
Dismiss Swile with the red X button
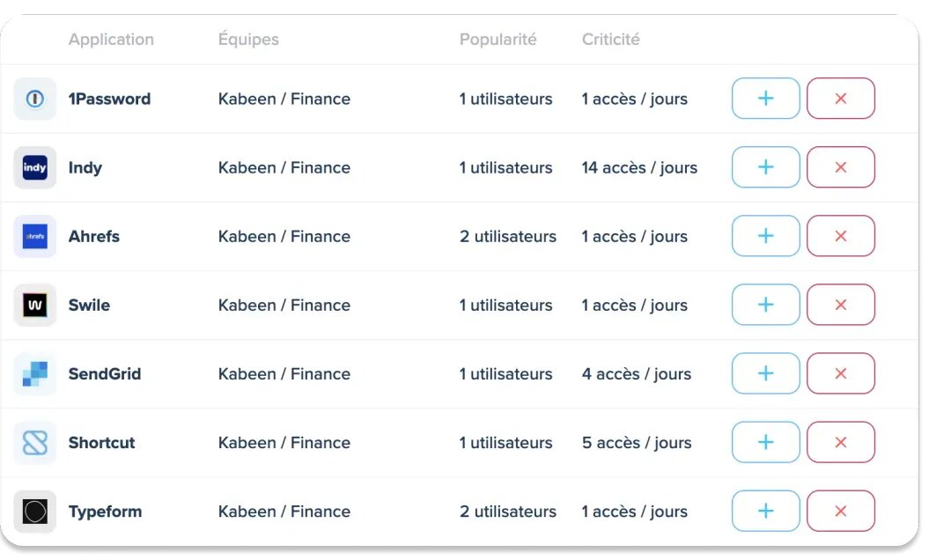(840, 305)
